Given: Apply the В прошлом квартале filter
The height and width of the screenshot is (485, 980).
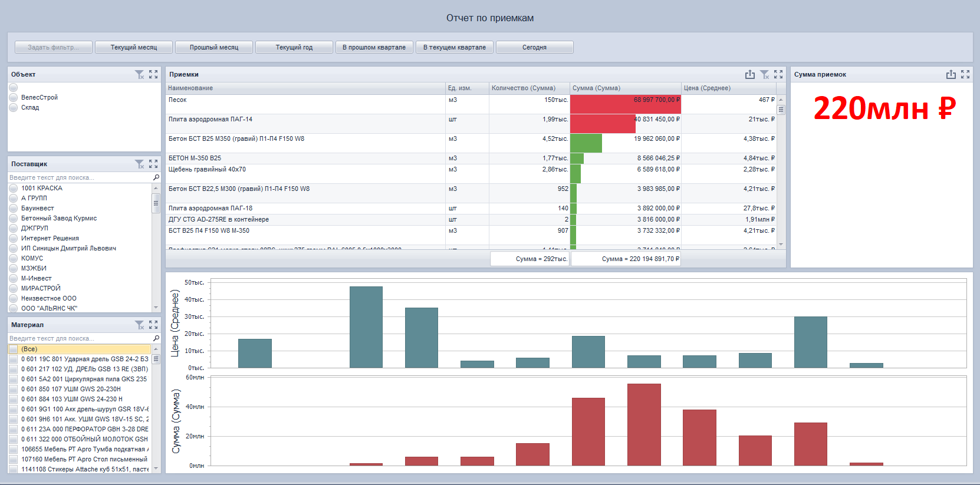Looking at the screenshot, I should [x=374, y=47].
